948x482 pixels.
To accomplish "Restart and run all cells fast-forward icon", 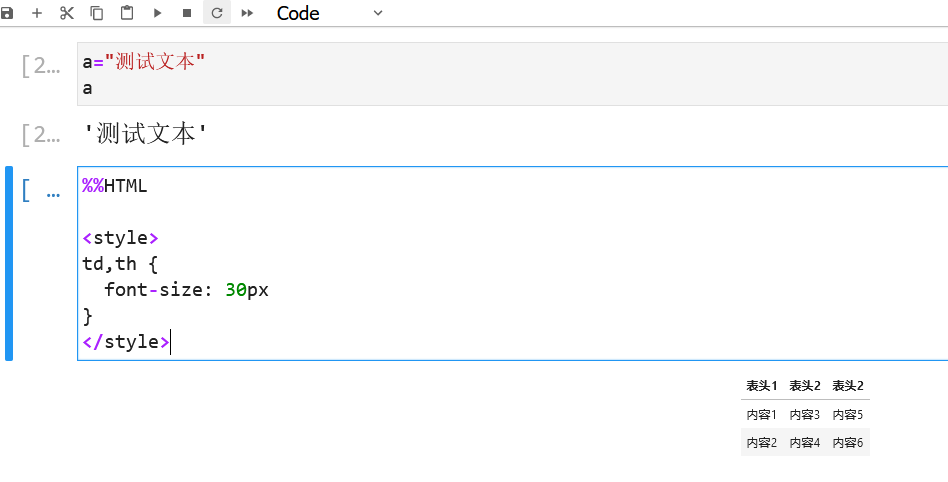I will 247,13.
